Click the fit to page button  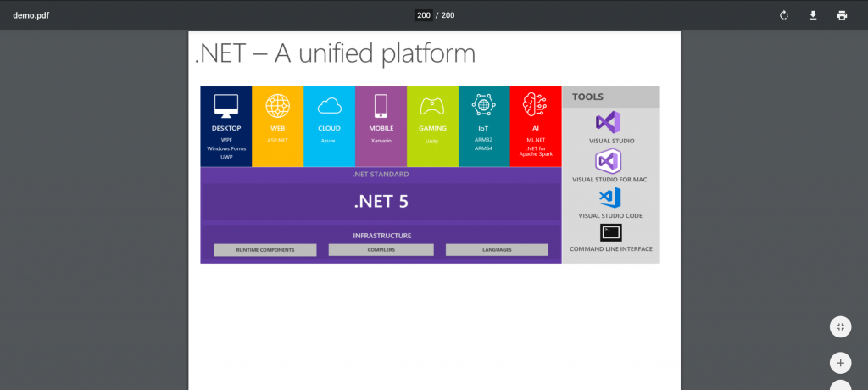coord(840,327)
